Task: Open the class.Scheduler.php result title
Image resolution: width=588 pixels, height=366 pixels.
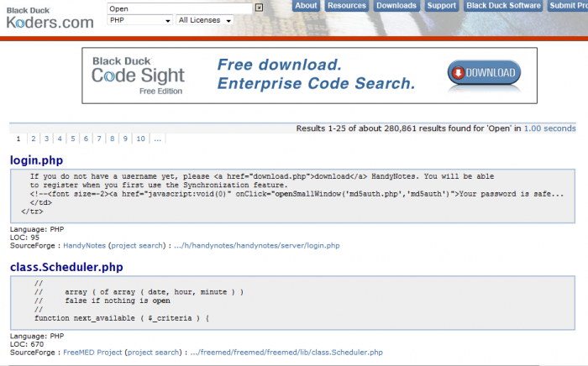Action: click(x=66, y=267)
